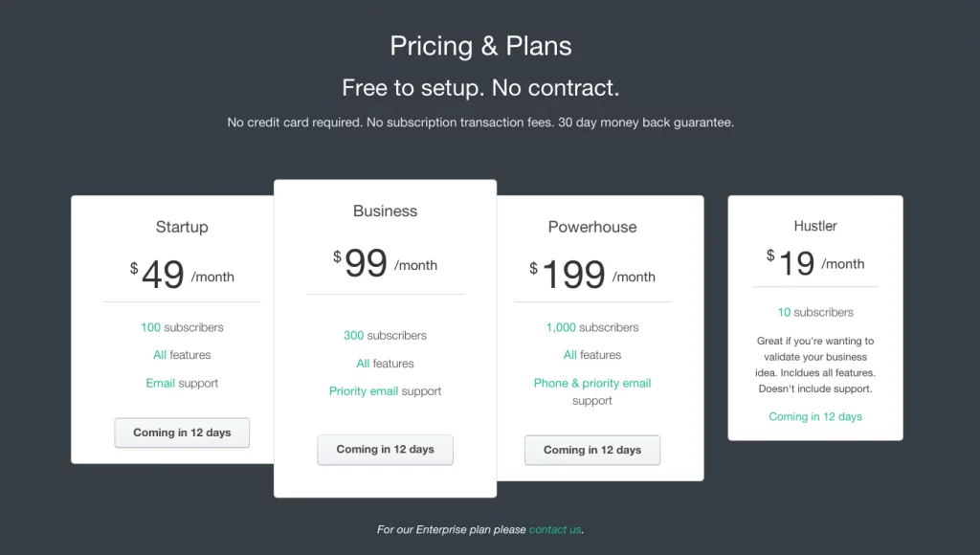This screenshot has height=555, width=980.
Task: Click Startup plan's Coming in 12 days button
Action: [182, 433]
